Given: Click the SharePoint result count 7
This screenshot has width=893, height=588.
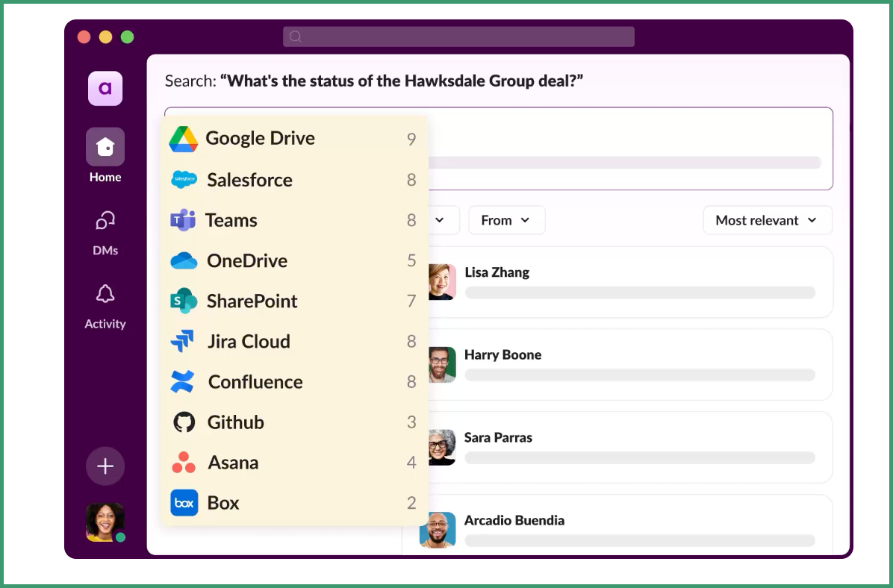Looking at the screenshot, I should [411, 301].
